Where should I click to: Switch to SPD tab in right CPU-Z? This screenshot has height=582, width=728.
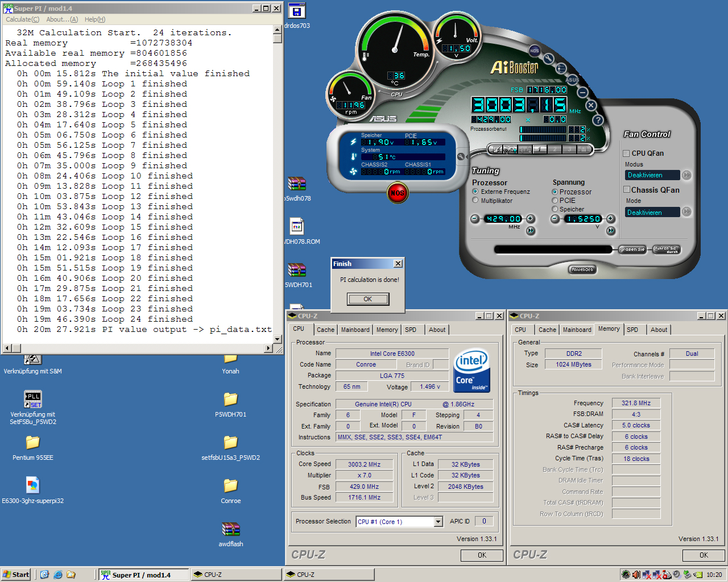click(x=632, y=330)
